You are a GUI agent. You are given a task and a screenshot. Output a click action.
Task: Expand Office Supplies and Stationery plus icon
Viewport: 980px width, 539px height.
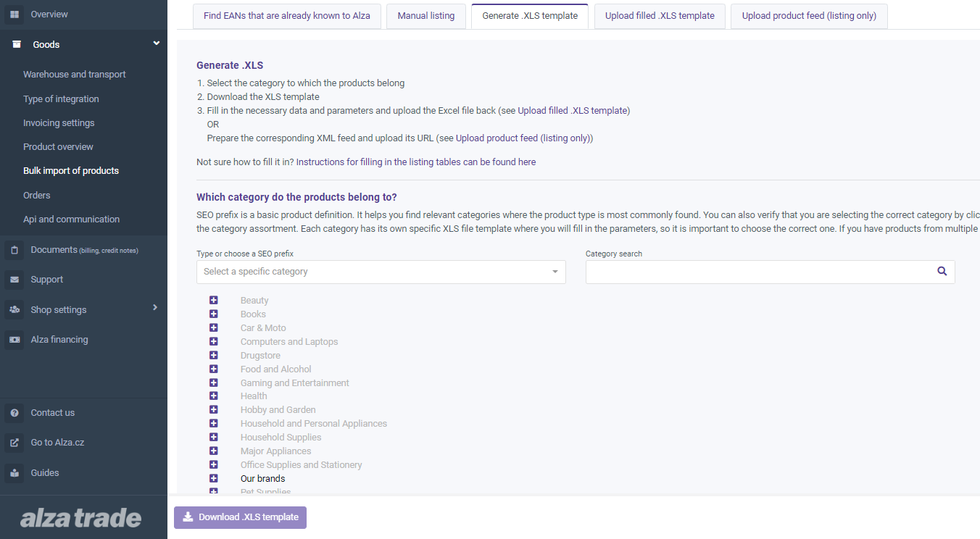214,464
